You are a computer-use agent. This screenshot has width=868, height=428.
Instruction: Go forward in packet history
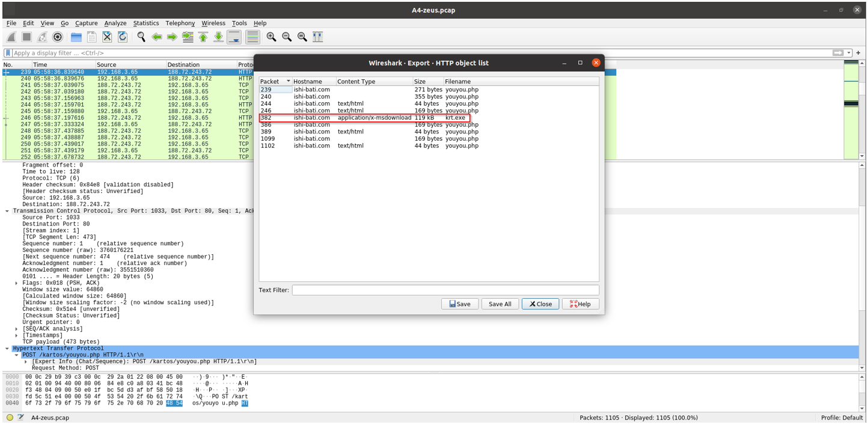172,37
